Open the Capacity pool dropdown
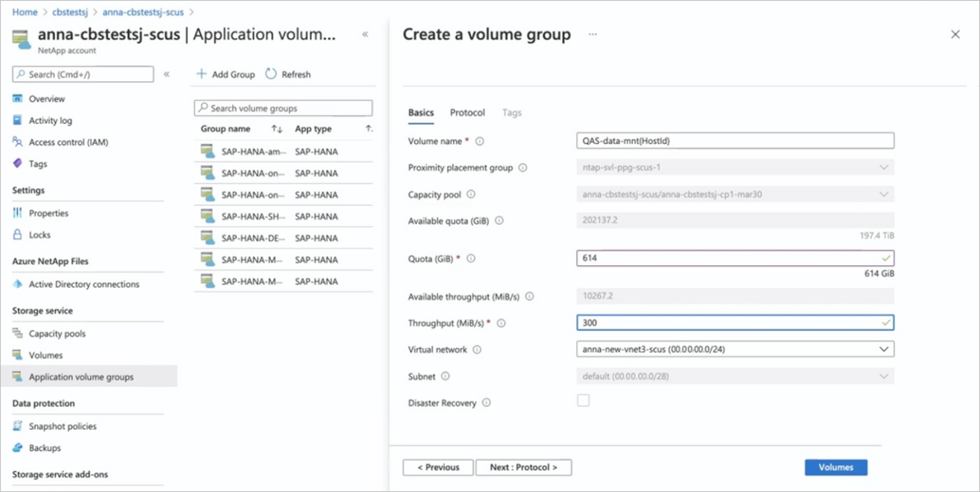This screenshot has height=492, width=980. pos(735,194)
